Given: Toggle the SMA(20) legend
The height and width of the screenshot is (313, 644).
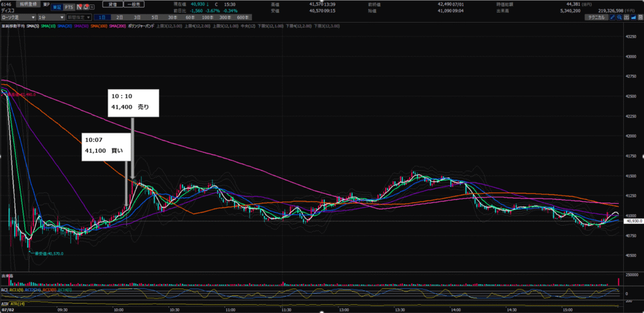Looking at the screenshot, I should [64, 26].
